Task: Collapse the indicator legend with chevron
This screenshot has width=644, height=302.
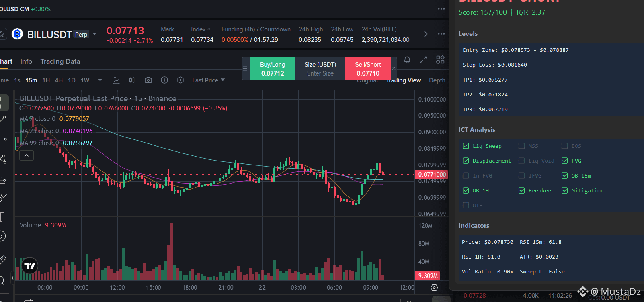Action: point(27,155)
